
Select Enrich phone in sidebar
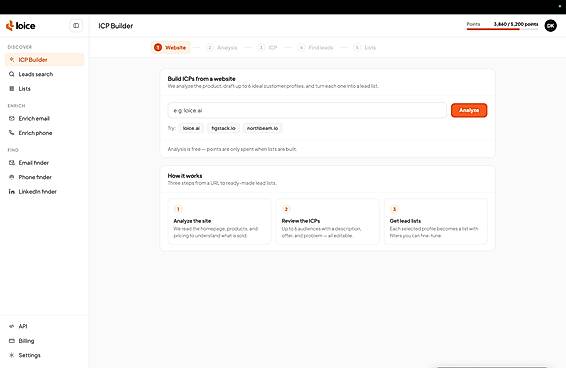[44, 133]
